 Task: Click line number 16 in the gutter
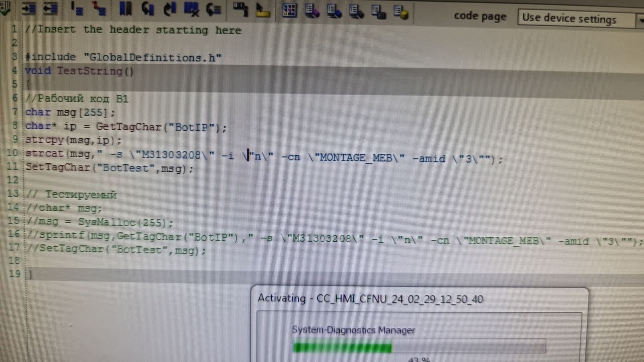coord(14,234)
